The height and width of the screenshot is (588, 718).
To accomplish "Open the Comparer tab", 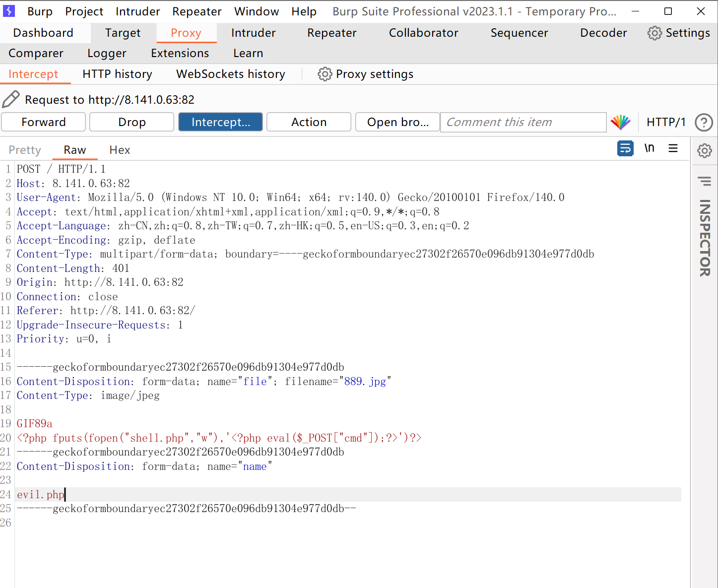I will 36,53.
